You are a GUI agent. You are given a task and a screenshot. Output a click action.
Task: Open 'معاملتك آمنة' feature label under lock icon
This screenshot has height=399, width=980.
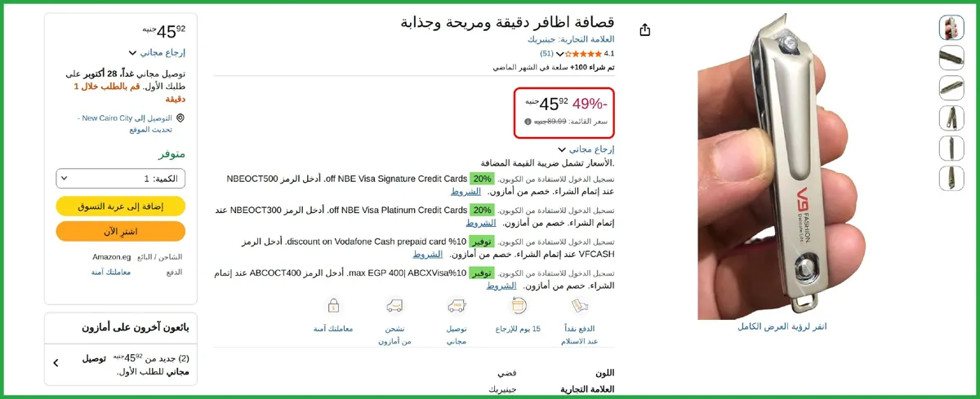point(333,329)
